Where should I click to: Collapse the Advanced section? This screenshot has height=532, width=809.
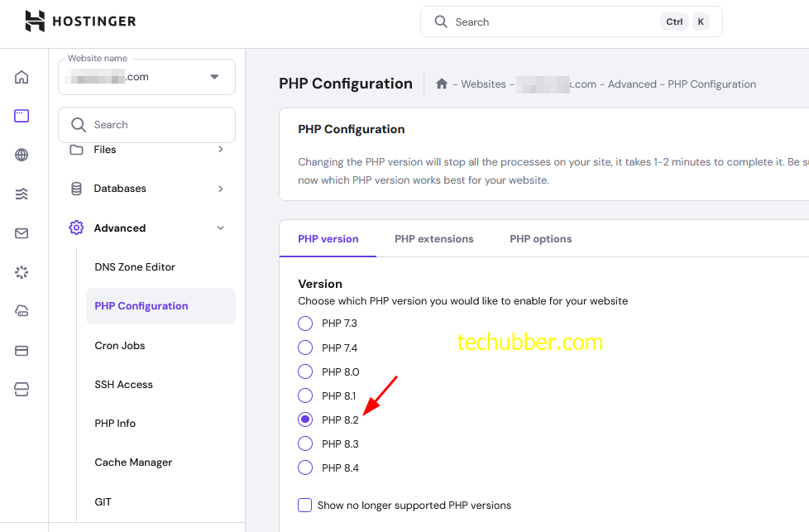146,228
